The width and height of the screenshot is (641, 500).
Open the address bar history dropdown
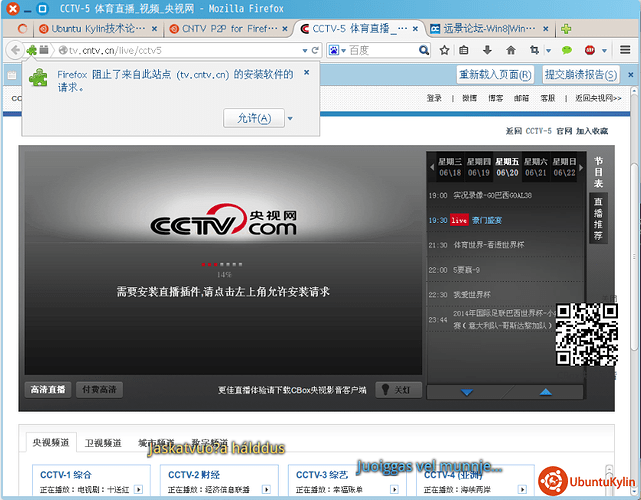coord(305,51)
